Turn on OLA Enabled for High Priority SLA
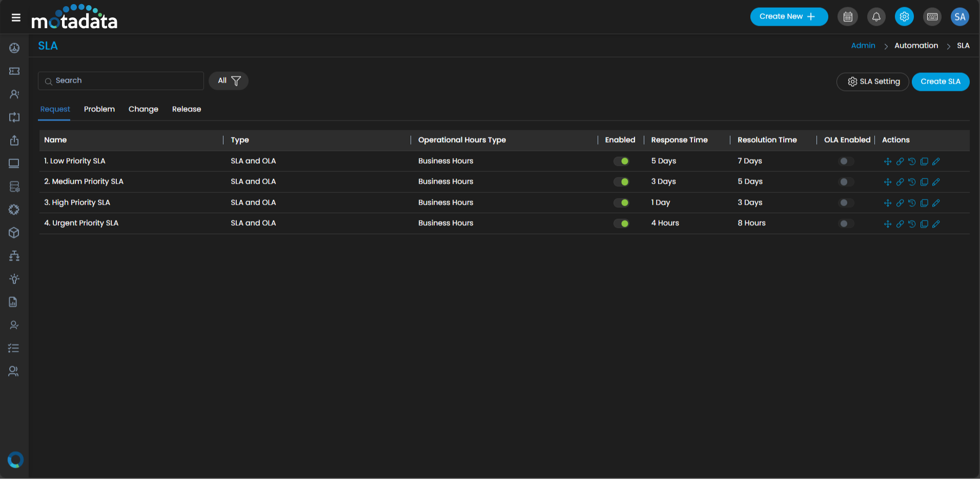980x480 pixels. 846,203
